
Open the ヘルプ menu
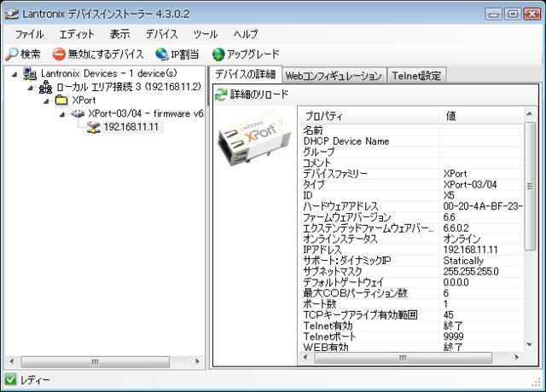click(x=246, y=34)
